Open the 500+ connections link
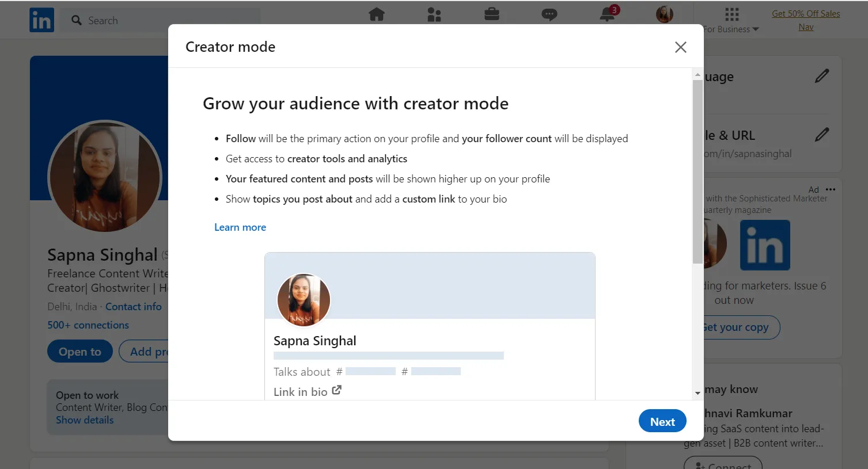This screenshot has width=868, height=469. tap(88, 325)
